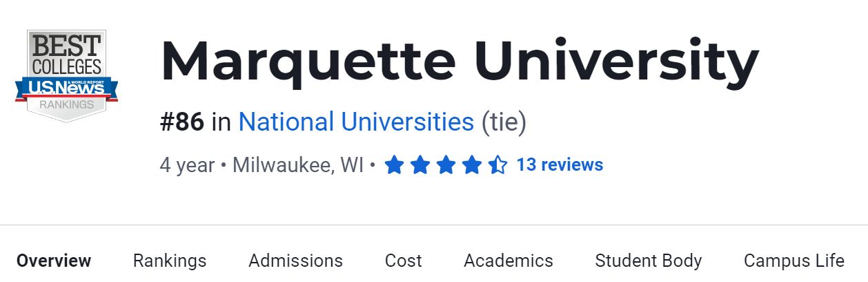The image size is (868, 282).
Task: Open the Campus Life tab
Action: pyautogui.click(x=793, y=261)
